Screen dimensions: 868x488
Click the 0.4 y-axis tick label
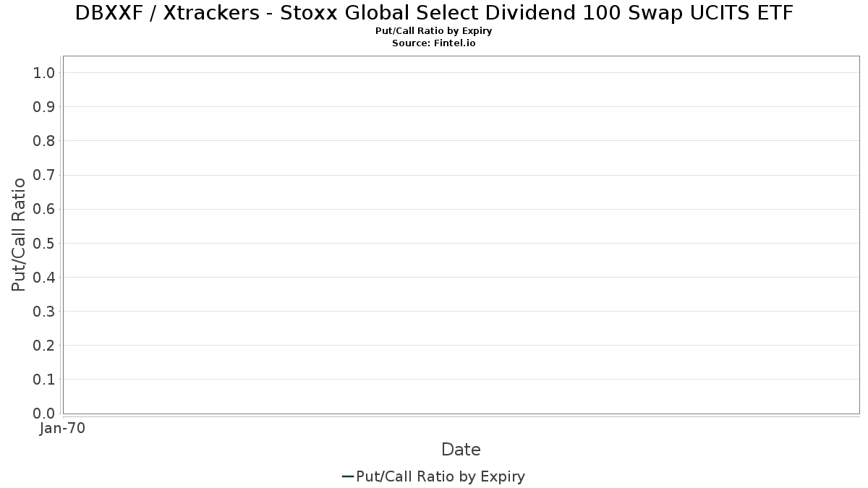pyautogui.click(x=44, y=278)
